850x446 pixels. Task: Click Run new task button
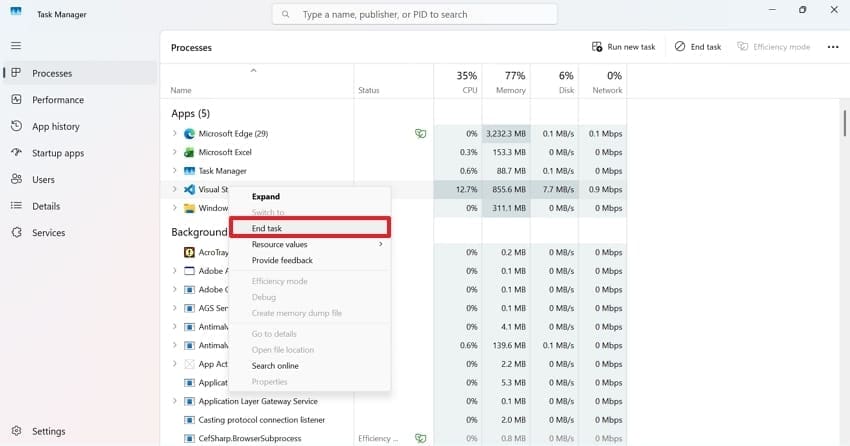click(x=624, y=47)
